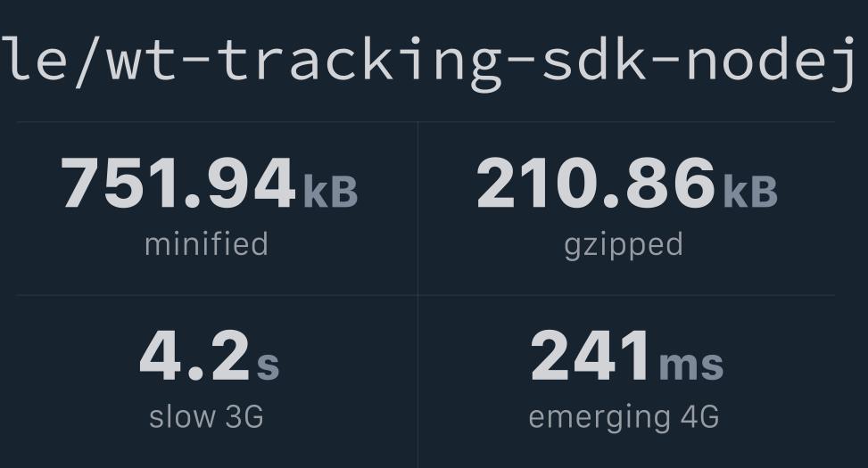The image size is (868, 468).
Task: Click the horizontal divider above slow 3G
Action: tap(217, 295)
